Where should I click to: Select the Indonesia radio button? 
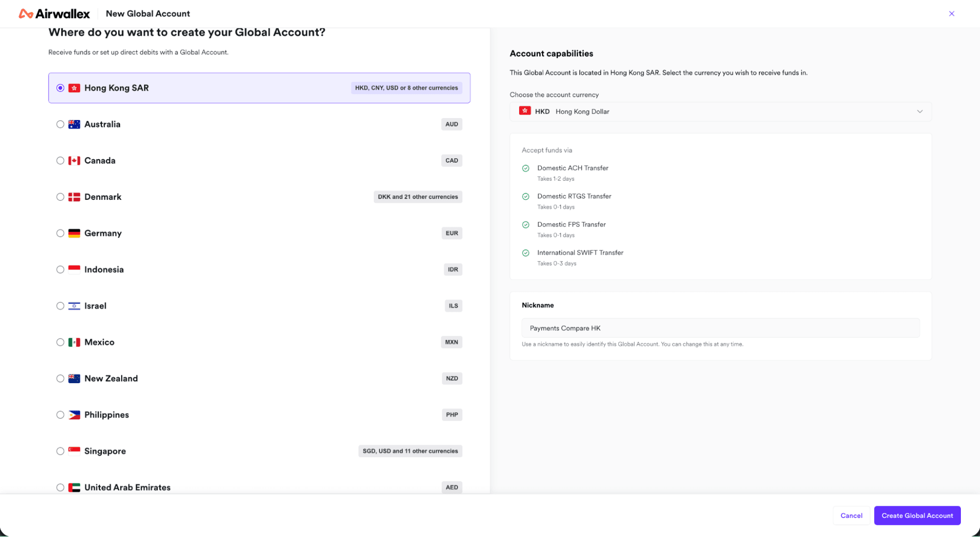(60, 269)
